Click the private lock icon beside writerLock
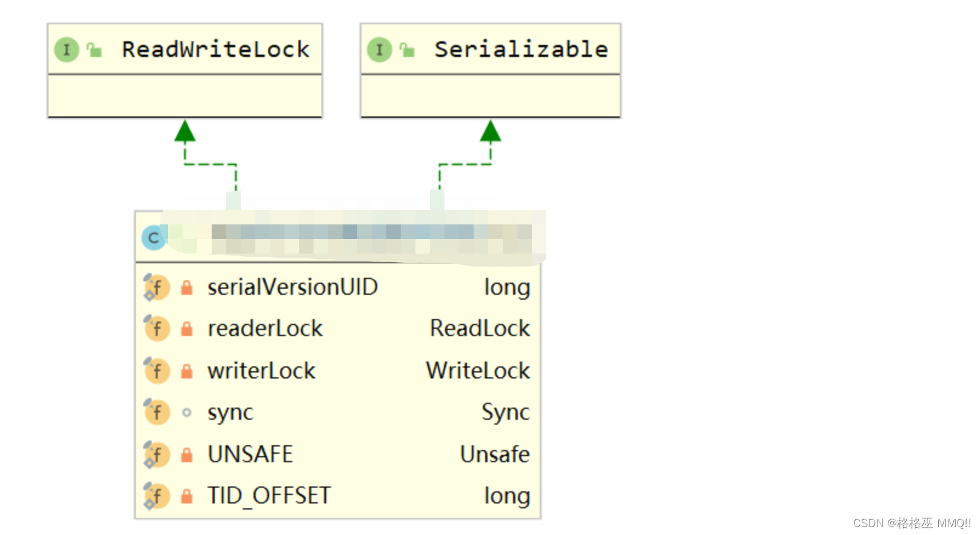 click(x=187, y=371)
